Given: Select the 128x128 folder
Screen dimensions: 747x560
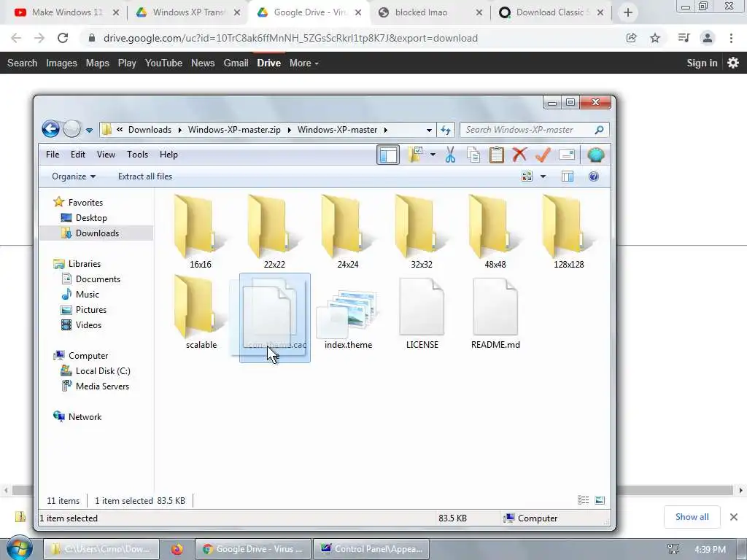Looking at the screenshot, I should [568, 232].
